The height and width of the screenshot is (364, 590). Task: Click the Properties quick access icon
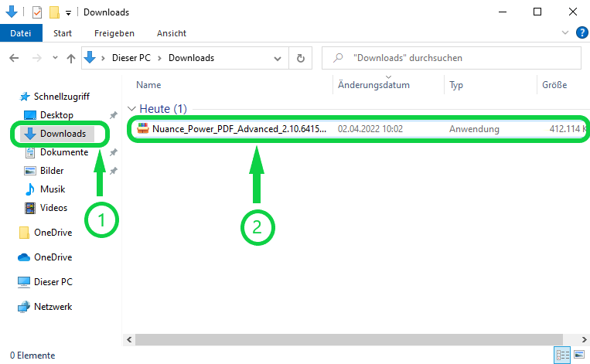pyautogui.click(x=37, y=12)
